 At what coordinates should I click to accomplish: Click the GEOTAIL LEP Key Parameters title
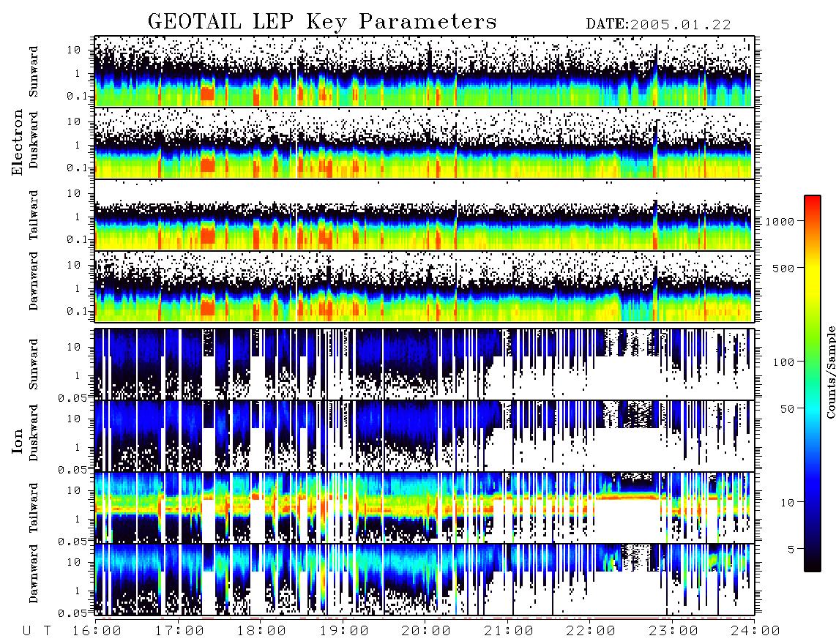(x=322, y=23)
